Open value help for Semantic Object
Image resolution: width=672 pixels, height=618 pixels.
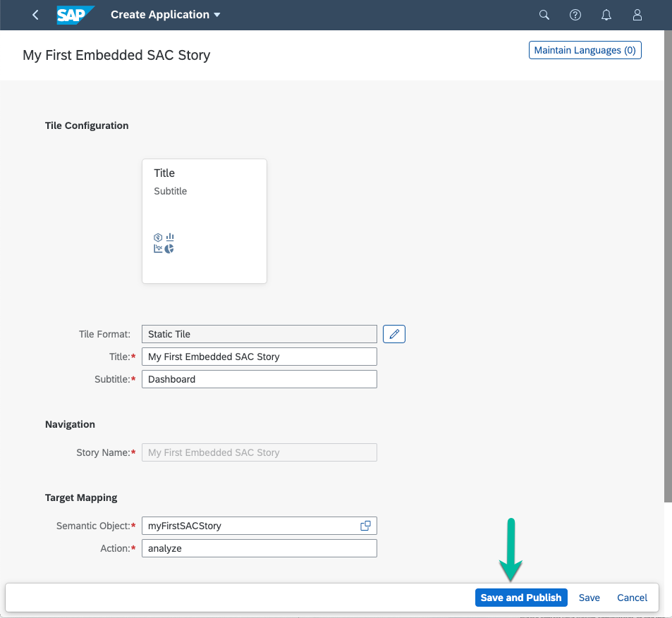coord(365,526)
